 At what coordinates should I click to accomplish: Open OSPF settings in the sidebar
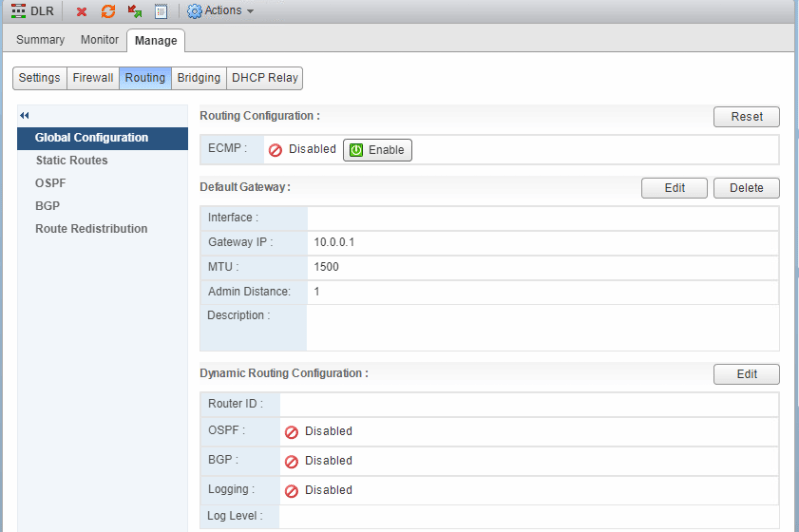pyautogui.click(x=51, y=183)
